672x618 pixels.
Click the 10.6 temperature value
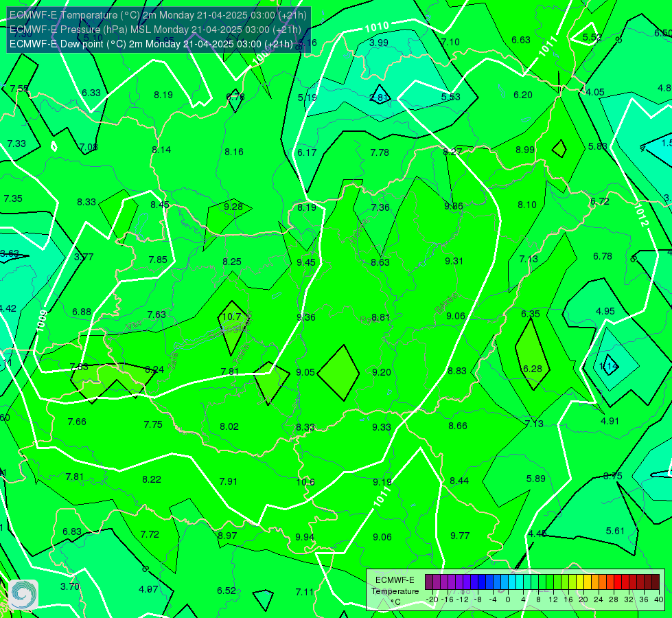[x=305, y=482]
